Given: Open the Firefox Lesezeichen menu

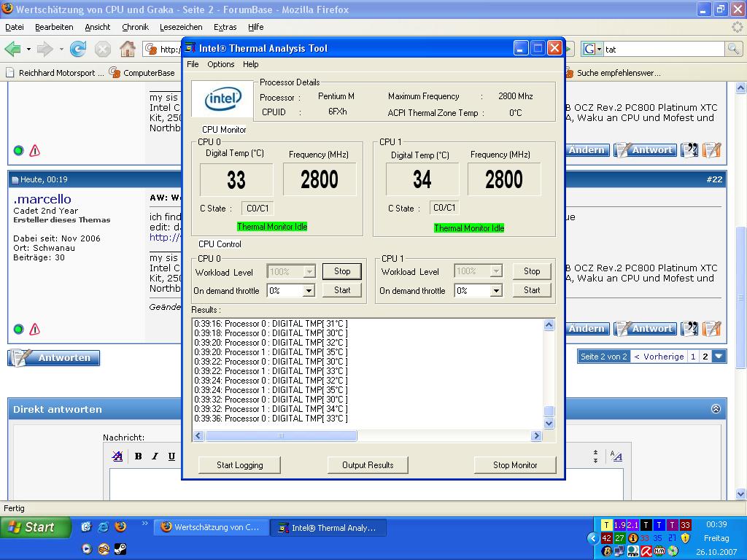Looking at the screenshot, I should point(181,27).
